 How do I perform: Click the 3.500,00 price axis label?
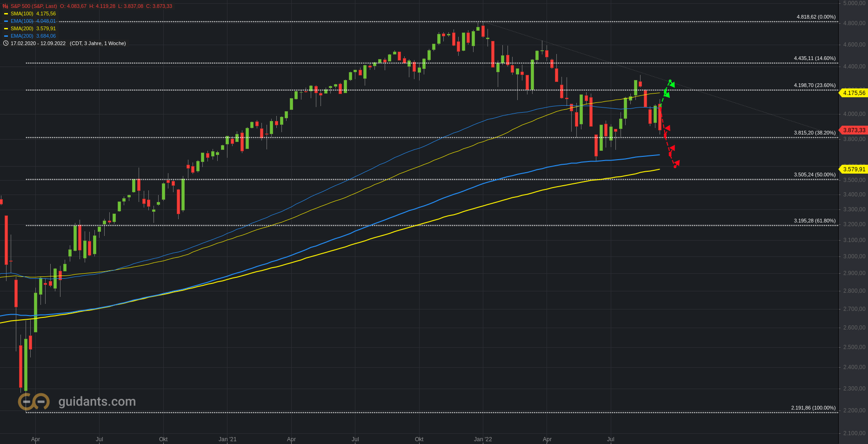tap(855, 180)
